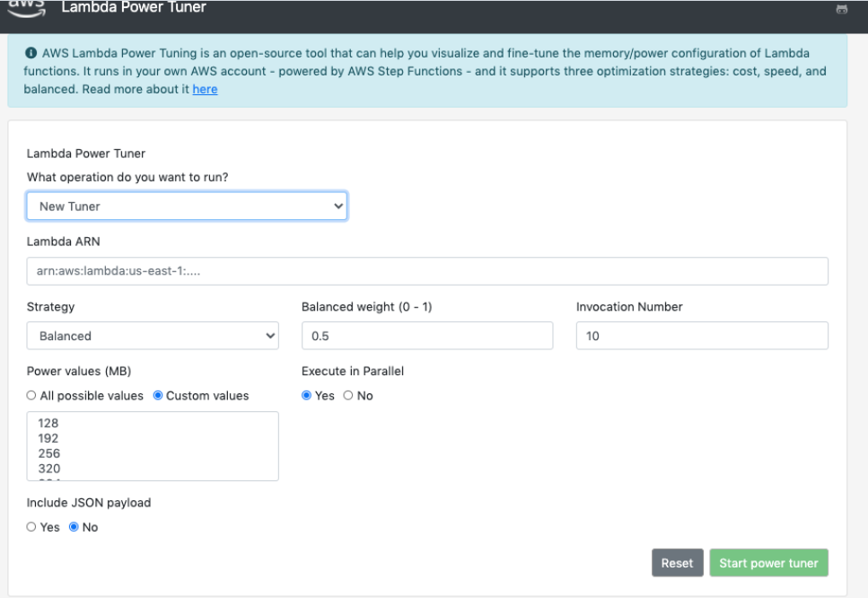Open the operation dropdown showing New Tuner
Screen dimensions: 868x598
click(187, 206)
